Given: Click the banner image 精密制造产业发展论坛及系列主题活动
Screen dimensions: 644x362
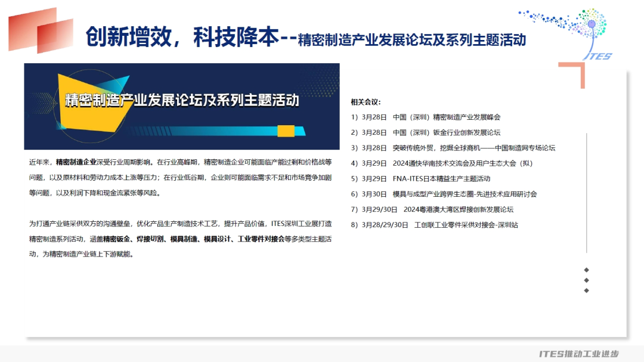Looking at the screenshot, I should (181, 106).
